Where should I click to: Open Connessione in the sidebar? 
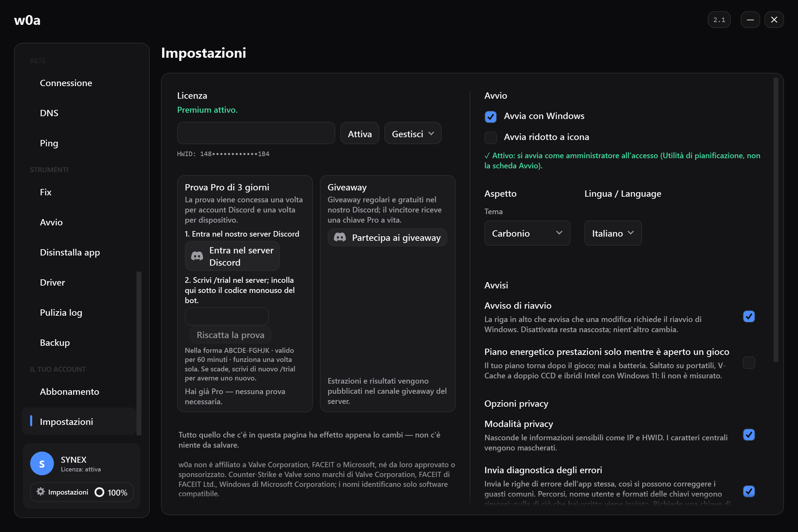79,83
